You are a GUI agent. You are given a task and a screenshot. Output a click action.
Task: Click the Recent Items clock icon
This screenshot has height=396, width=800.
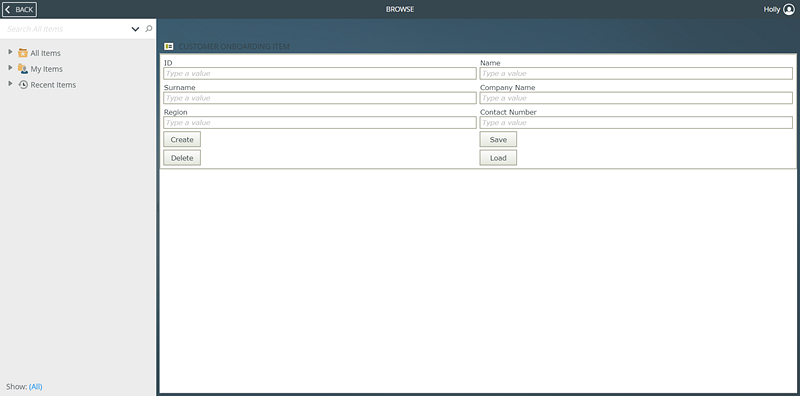click(x=23, y=85)
